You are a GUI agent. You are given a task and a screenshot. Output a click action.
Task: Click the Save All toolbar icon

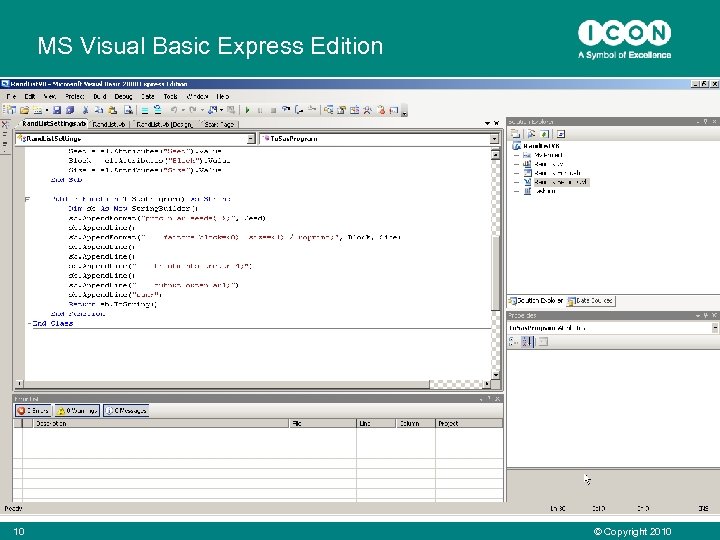[70, 110]
